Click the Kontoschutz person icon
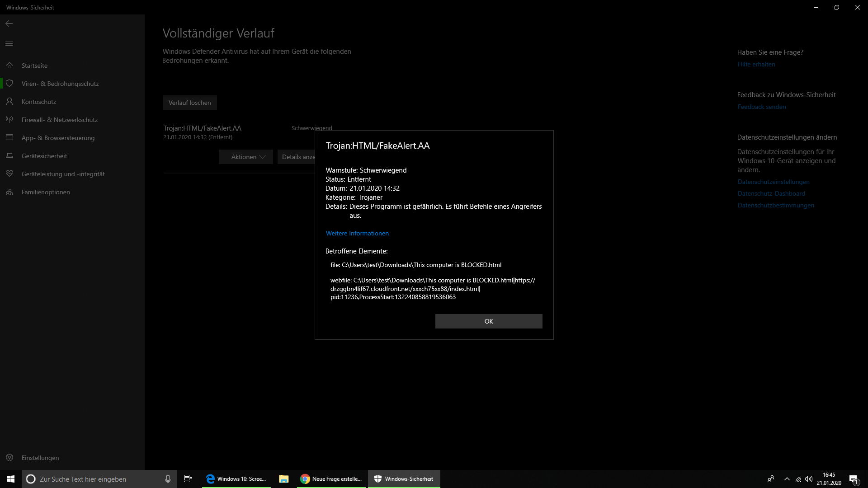 9,102
